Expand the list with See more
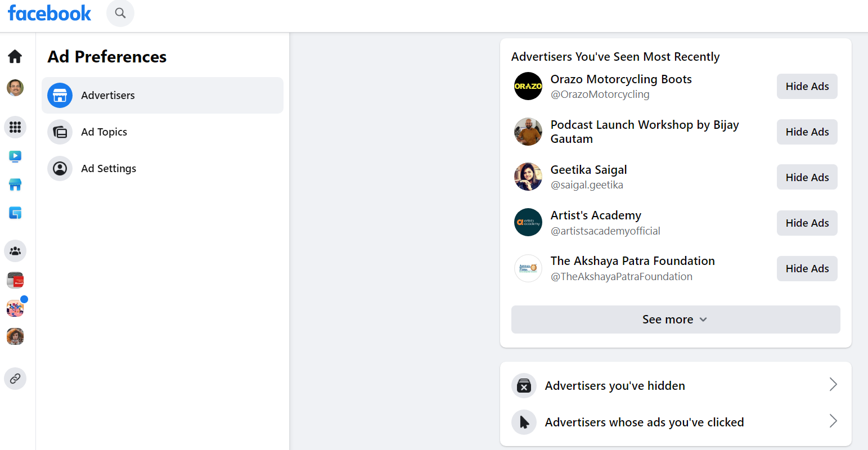 pos(676,319)
